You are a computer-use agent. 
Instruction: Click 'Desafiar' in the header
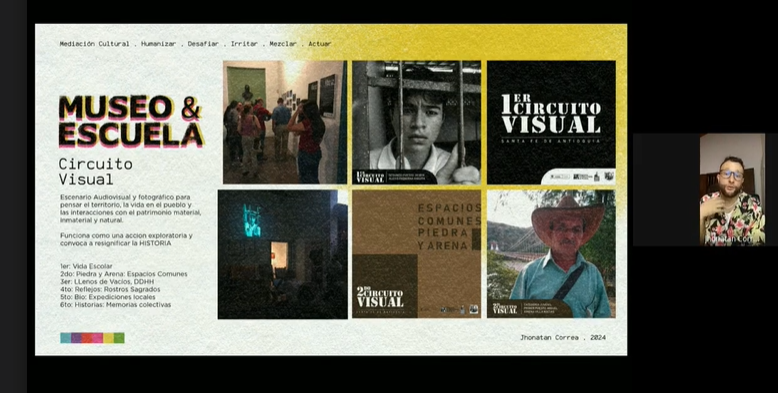[x=203, y=44]
